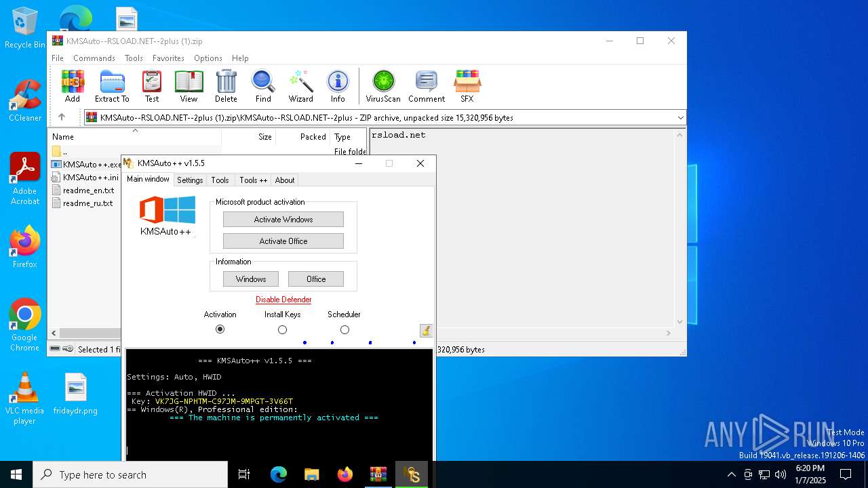This screenshot has width=868, height=488.
Task: Select the Main window tab
Action: (148, 179)
